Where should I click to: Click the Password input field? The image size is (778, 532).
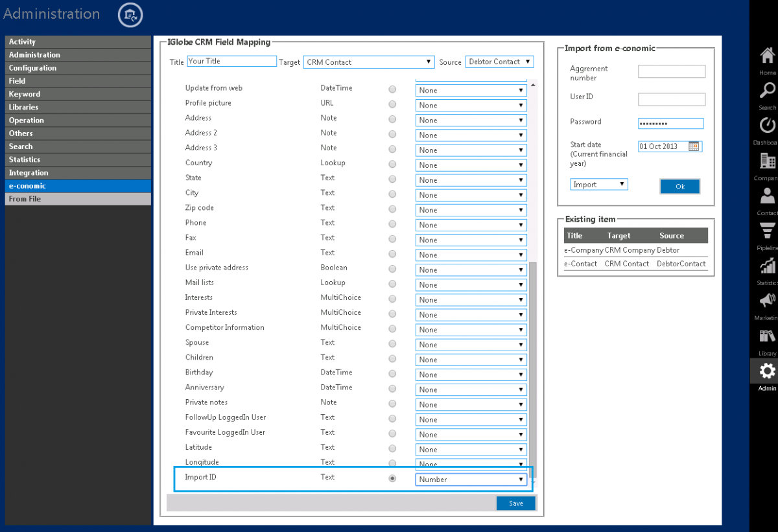click(x=670, y=123)
